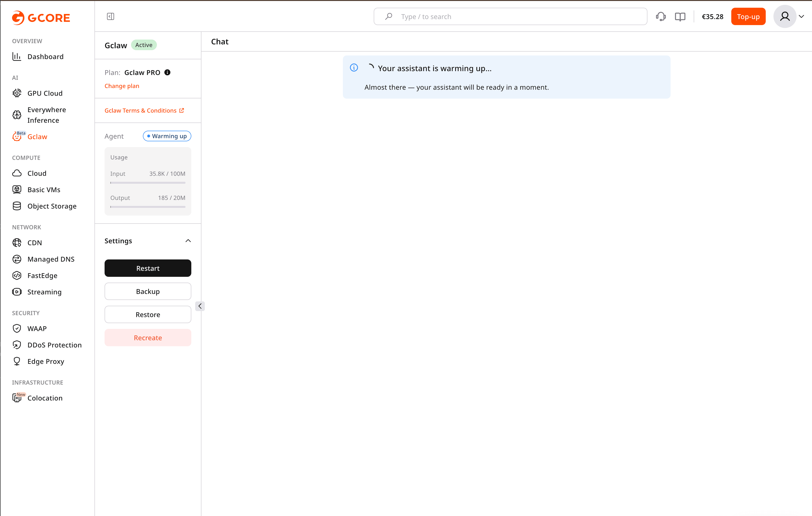Toggle the sidebar collapse icon in header
The height and width of the screenshot is (516, 812).
click(111, 17)
